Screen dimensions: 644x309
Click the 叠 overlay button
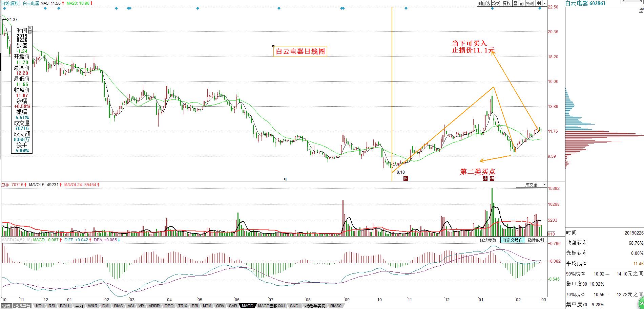515,3
